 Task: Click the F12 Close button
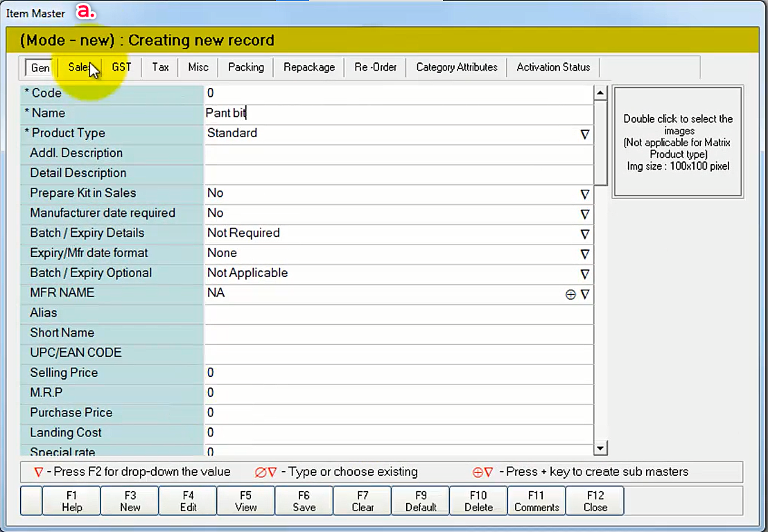(595, 501)
